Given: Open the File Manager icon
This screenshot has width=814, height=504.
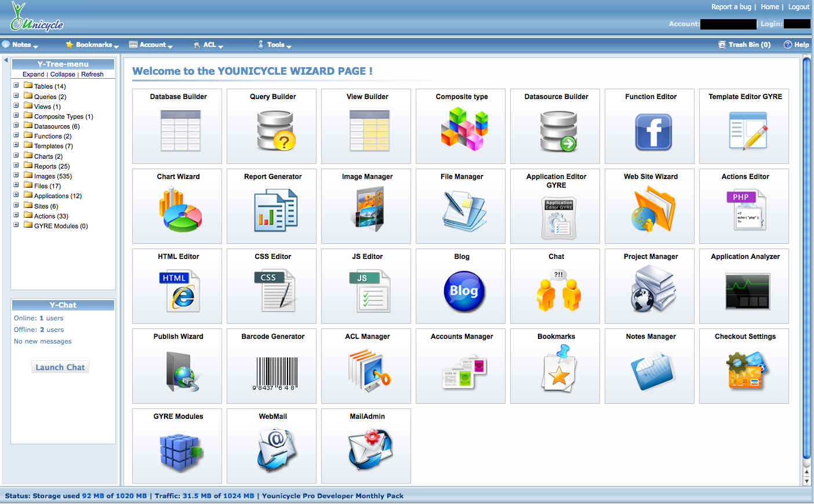Looking at the screenshot, I should point(464,210).
